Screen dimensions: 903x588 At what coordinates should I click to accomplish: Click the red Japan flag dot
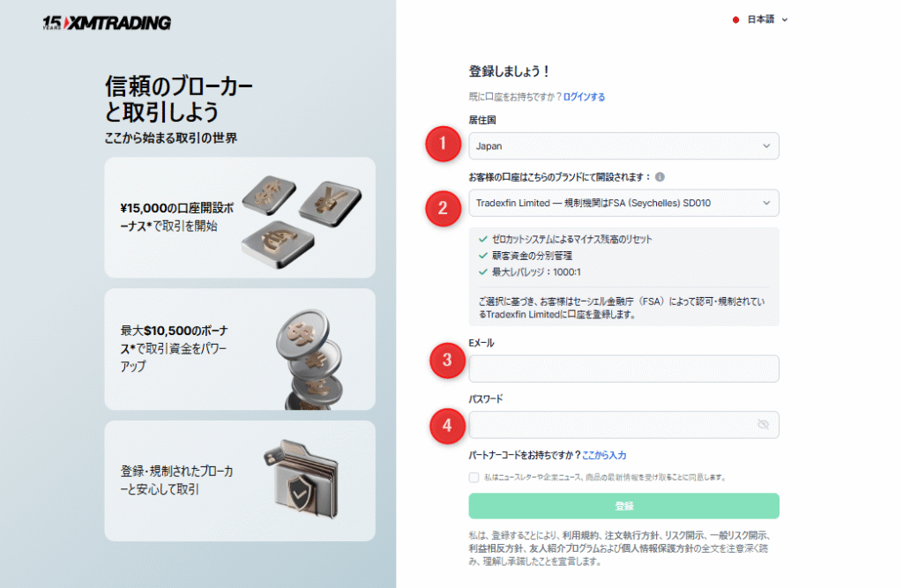point(735,19)
